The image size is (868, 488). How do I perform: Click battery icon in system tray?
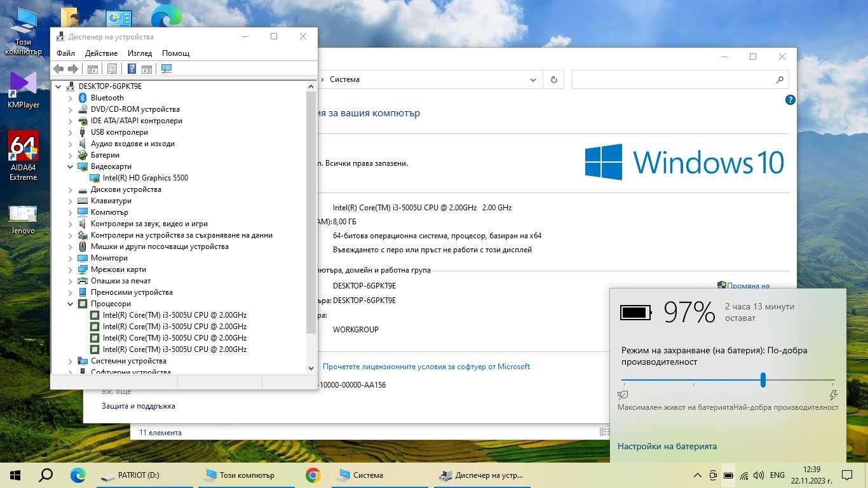728,475
